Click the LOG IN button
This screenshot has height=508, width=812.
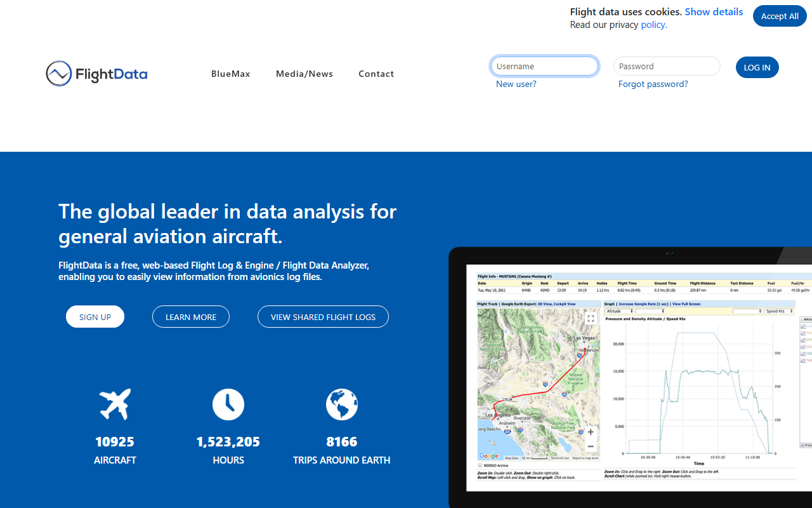pos(757,67)
